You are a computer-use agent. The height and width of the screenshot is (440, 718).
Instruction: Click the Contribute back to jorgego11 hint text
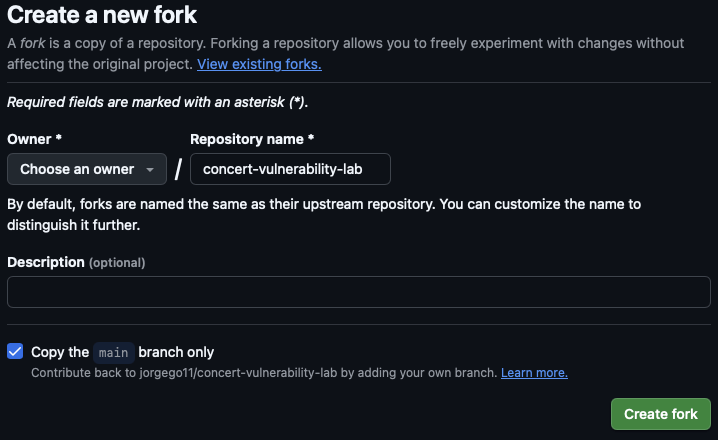[x=264, y=373]
